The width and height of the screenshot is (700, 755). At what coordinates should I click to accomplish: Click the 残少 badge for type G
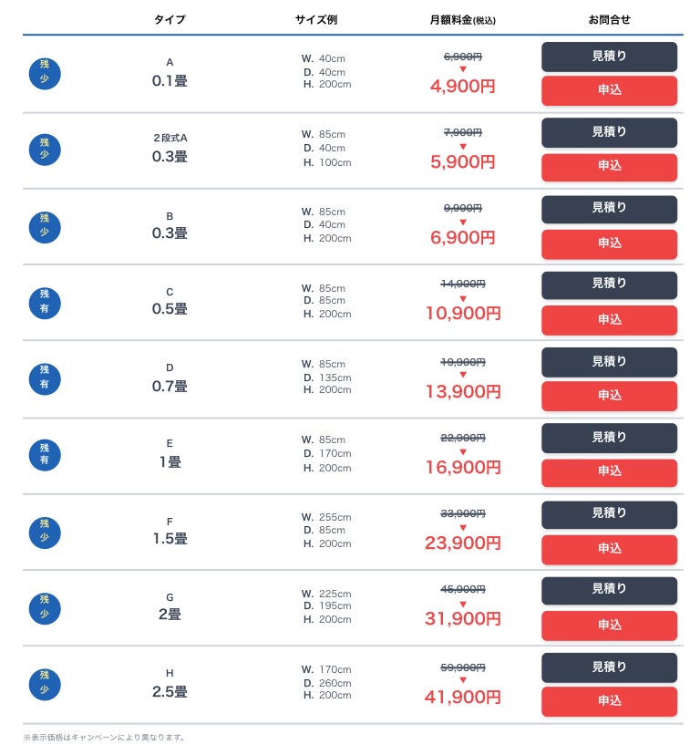45,607
